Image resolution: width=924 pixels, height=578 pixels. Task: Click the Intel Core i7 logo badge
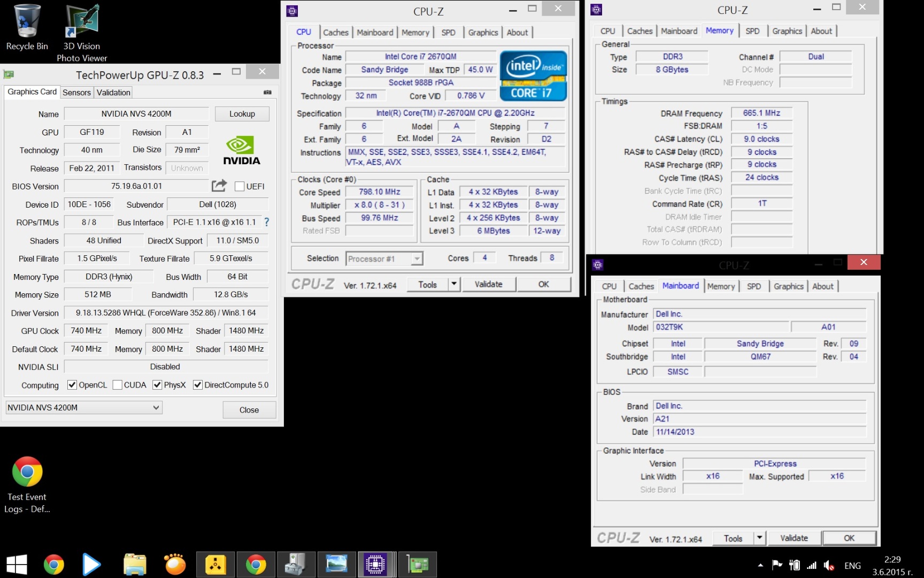point(533,75)
